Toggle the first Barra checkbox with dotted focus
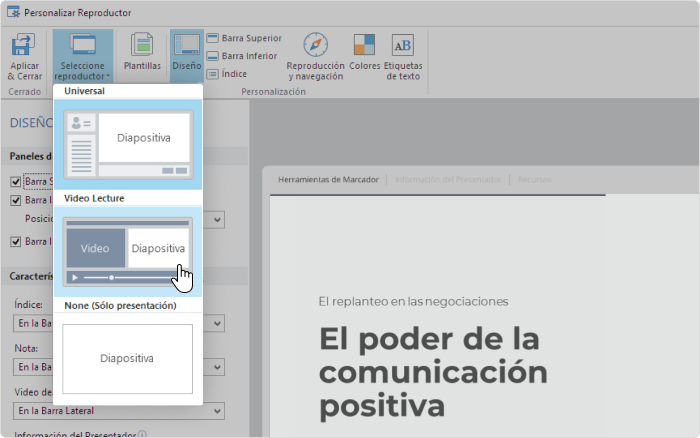Image resolution: width=700 pixels, height=438 pixels. 16,182
